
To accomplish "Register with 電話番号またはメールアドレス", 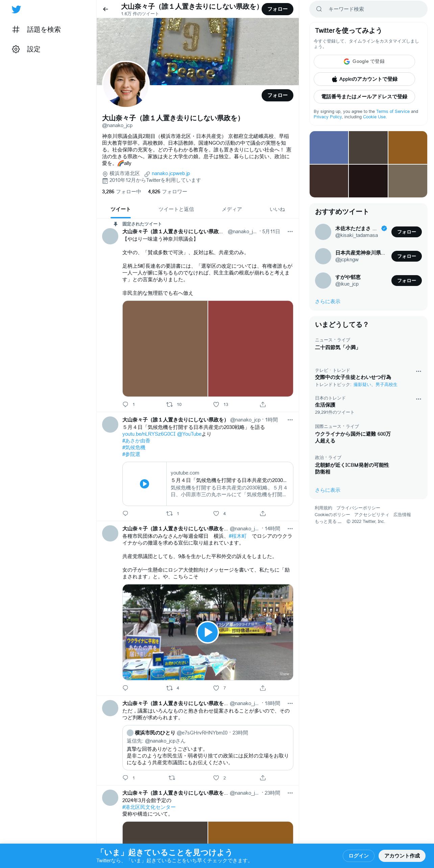I will pyautogui.click(x=364, y=97).
